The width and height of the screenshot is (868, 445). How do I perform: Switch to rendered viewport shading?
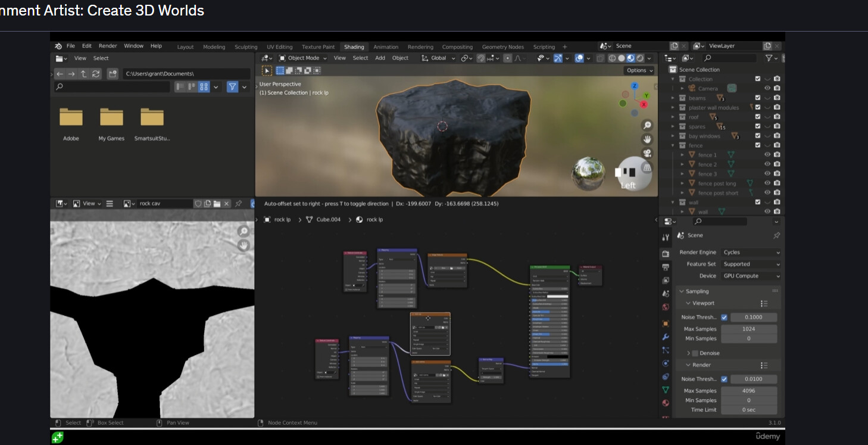[640, 58]
